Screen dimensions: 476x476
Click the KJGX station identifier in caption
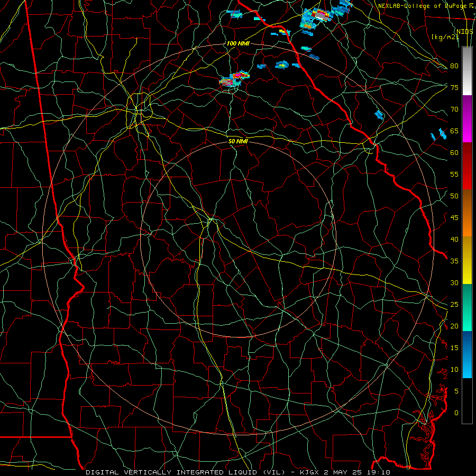click(310, 472)
